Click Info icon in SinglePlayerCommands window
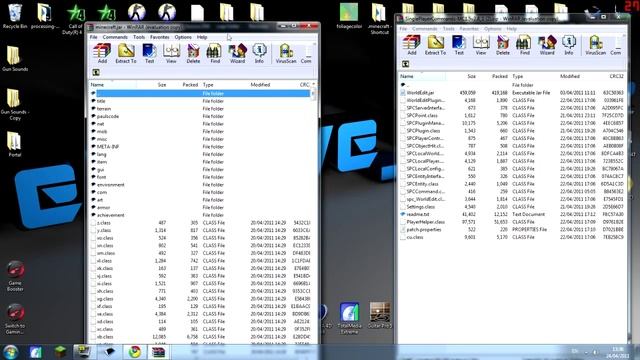This screenshot has width=640, height=360. [x=569, y=45]
